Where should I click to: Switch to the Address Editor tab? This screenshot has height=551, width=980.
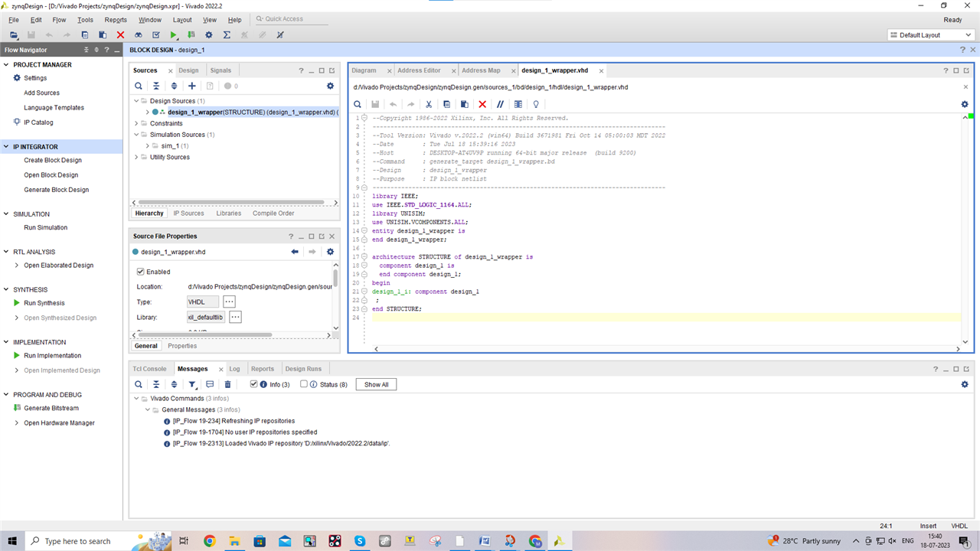(x=419, y=70)
